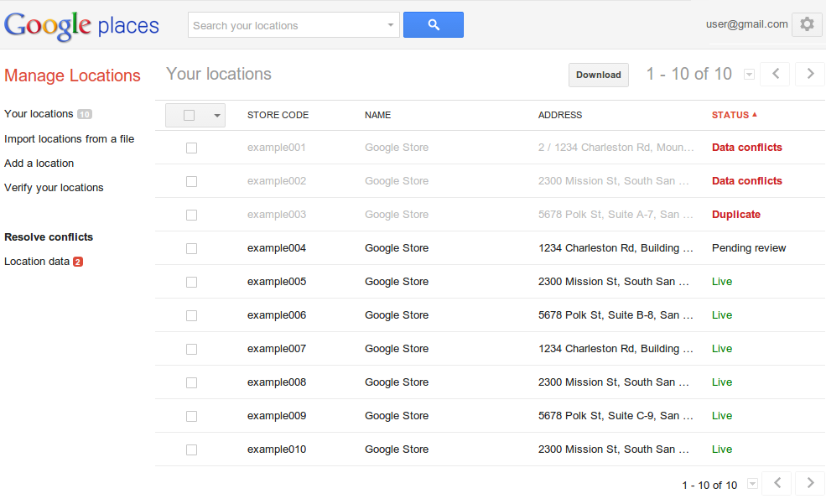Expand the select-all options dropdown arrow
The height and width of the screenshot is (504, 826).
(217, 116)
